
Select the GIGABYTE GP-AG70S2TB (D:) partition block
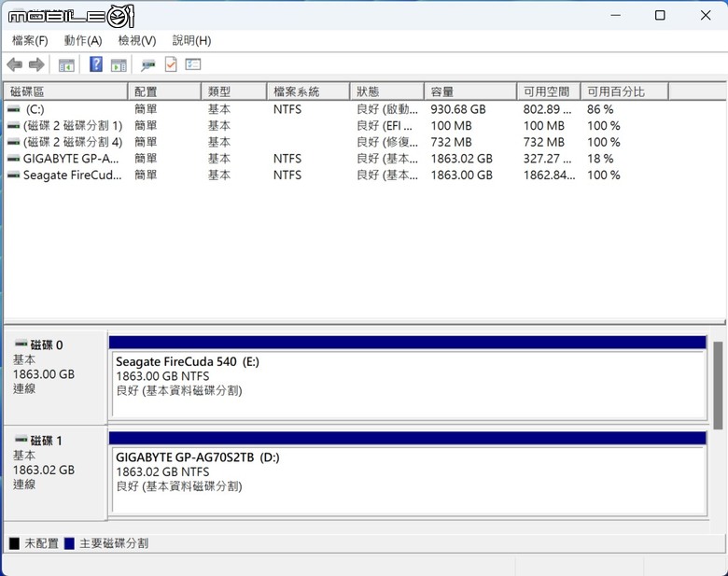tap(408, 480)
